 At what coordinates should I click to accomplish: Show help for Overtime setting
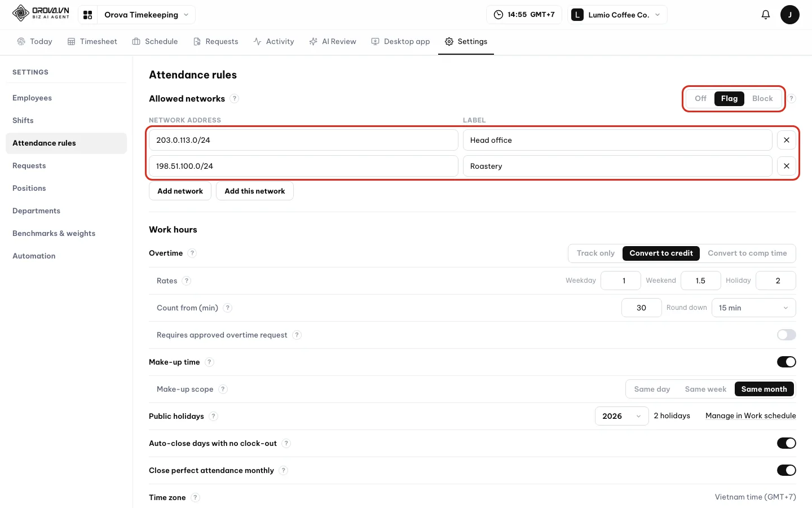[192, 253]
